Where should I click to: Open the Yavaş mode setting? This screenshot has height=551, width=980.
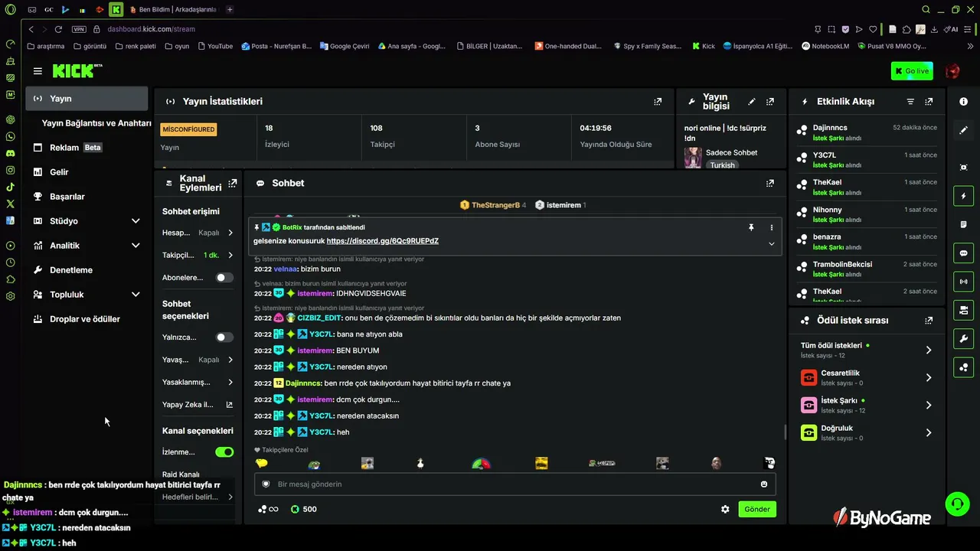coord(198,360)
